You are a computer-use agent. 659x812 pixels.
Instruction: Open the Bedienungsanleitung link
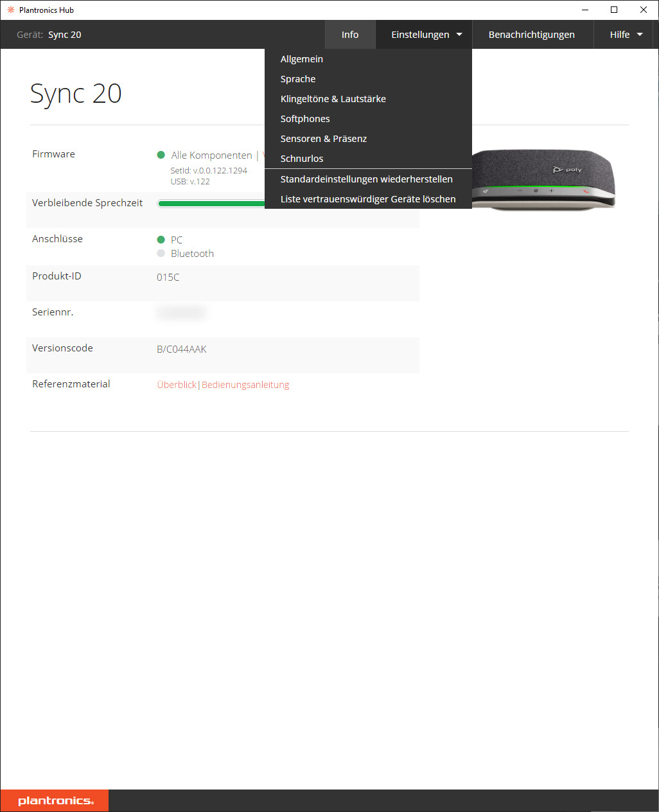click(245, 385)
